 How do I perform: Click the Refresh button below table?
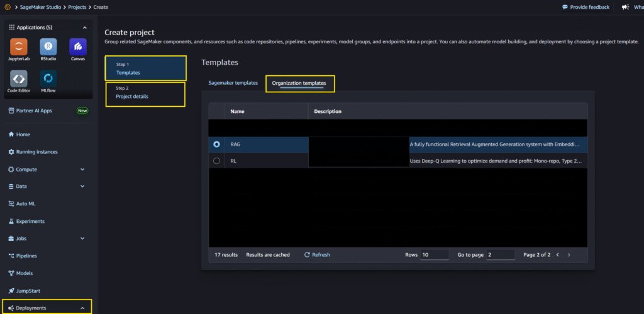(317, 255)
